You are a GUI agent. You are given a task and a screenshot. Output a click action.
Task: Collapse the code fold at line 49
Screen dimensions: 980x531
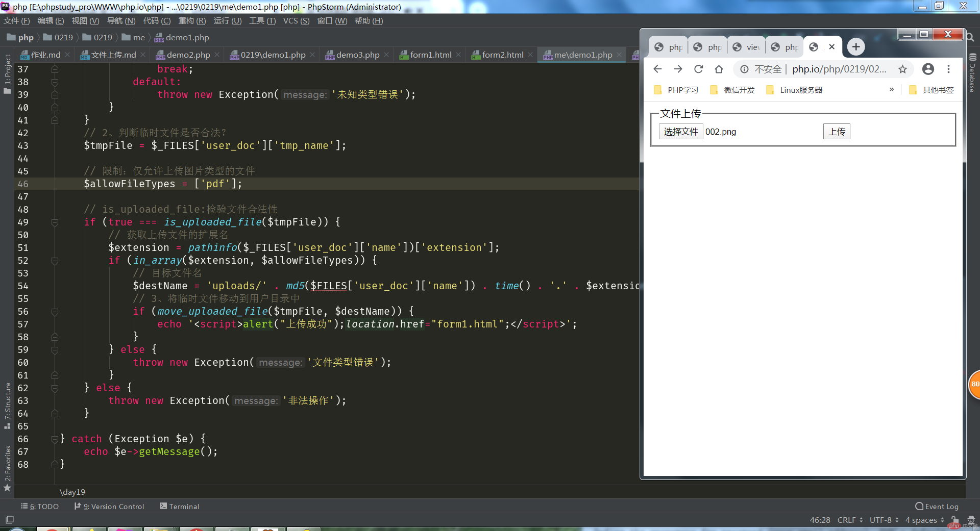(x=55, y=222)
